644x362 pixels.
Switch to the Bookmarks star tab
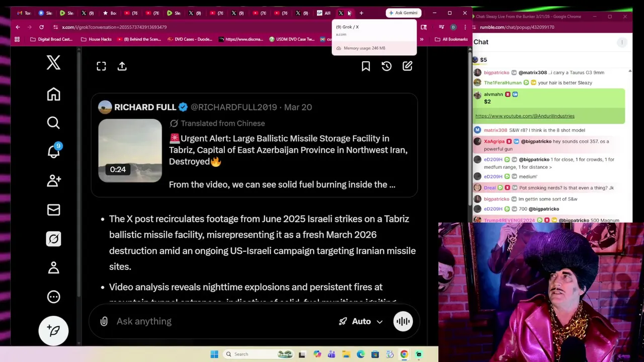(110, 13)
